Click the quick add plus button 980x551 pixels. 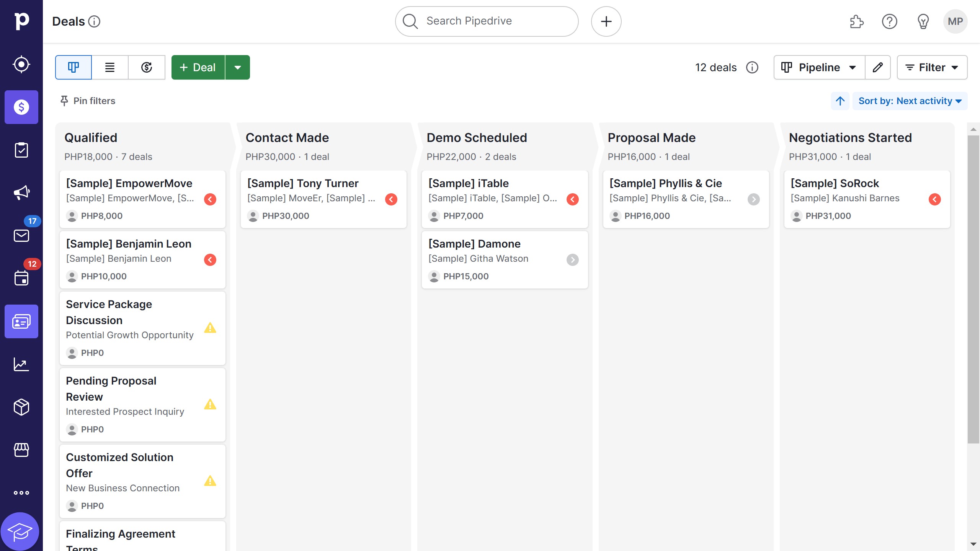click(606, 21)
